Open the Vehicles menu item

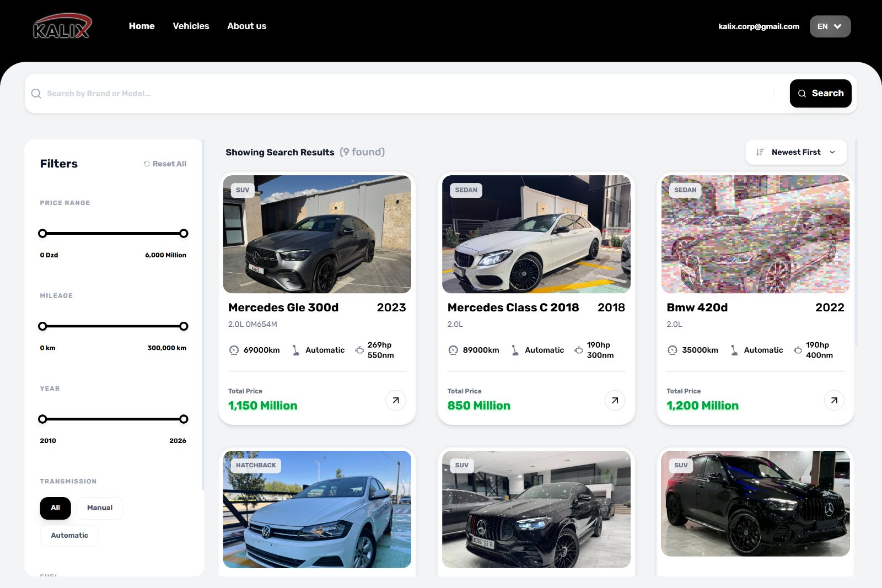point(191,26)
